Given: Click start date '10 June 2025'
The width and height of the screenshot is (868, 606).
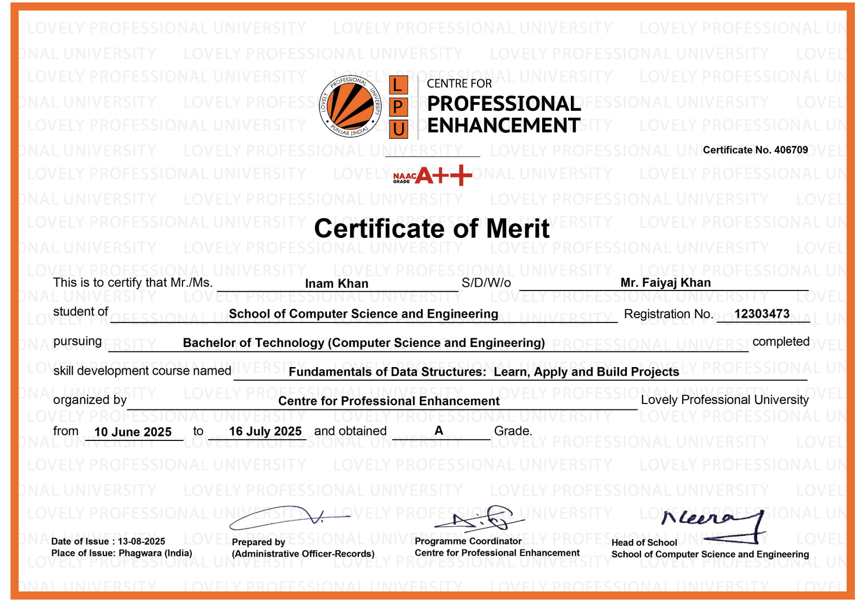Looking at the screenshot, I should pyautogui.click(x=133, y=432).
